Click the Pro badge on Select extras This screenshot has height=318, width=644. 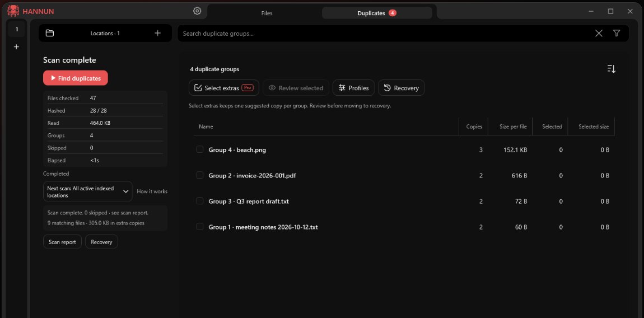click(x=248, y=87)
